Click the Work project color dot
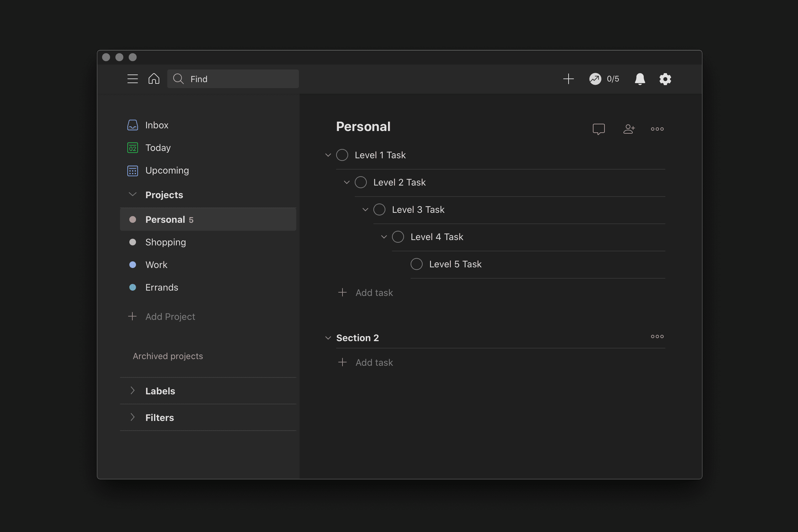 point(132,265)
